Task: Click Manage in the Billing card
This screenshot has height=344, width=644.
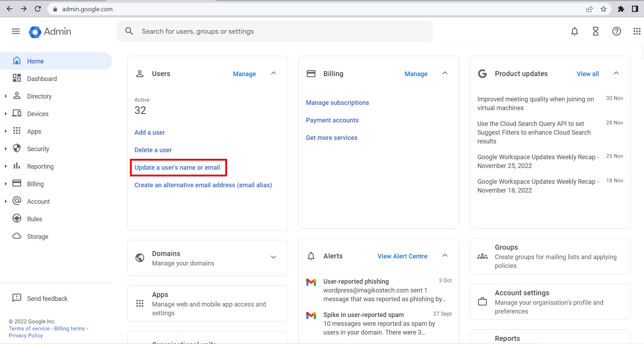Action: tap(416, 74)
